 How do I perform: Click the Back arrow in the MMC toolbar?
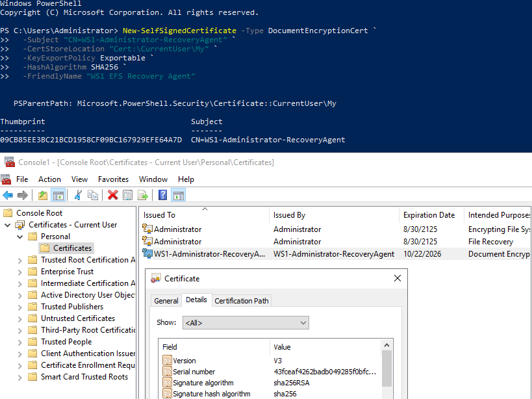[x=8, y=195]
